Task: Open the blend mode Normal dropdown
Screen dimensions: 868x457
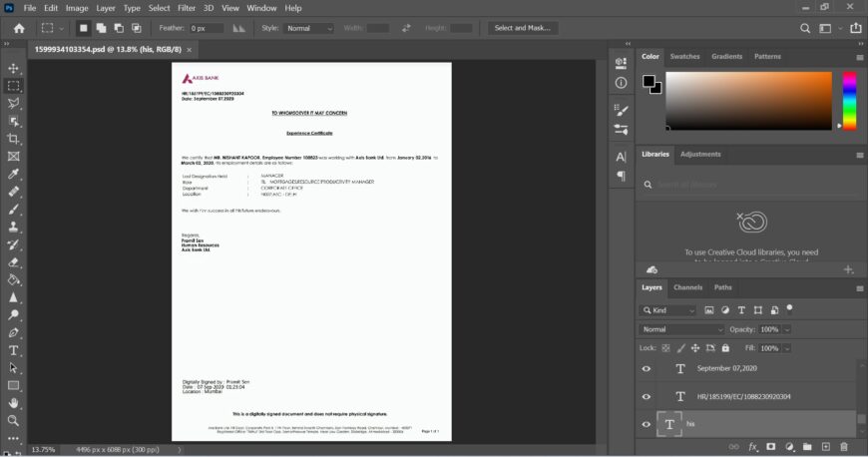Action: tap(682, 329)
